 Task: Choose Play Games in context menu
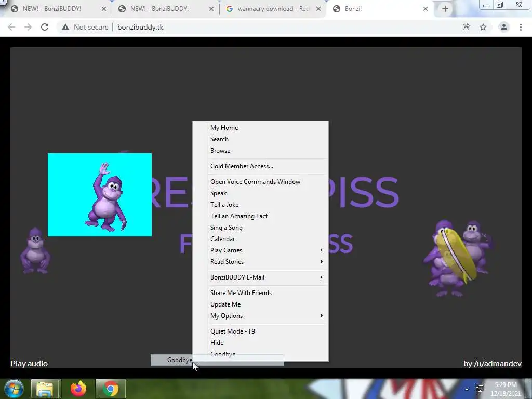[x=260, y=250]
